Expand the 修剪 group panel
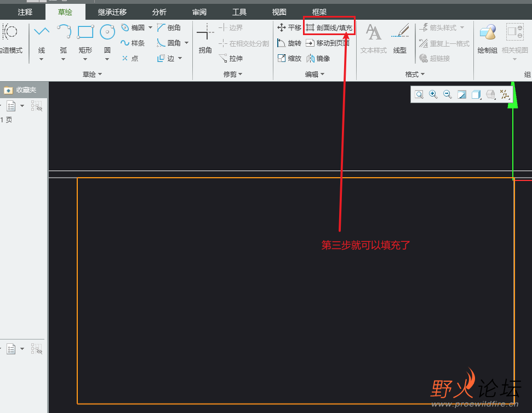532x413 pixels. (233, 74)
